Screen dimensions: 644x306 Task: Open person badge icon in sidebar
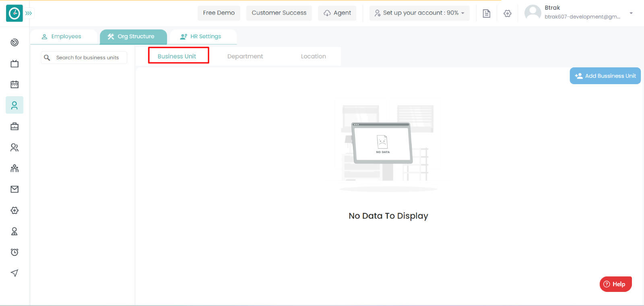tap(14, 231)
